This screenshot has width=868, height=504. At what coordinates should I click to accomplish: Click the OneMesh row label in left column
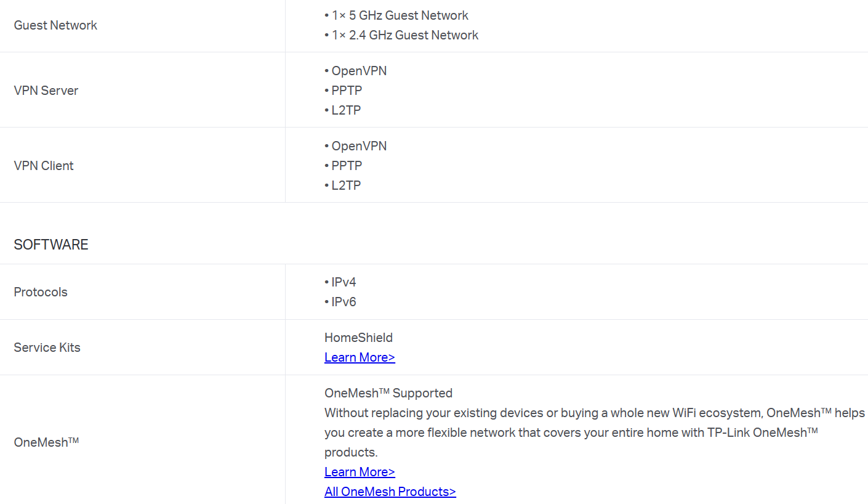click(46, 442)
